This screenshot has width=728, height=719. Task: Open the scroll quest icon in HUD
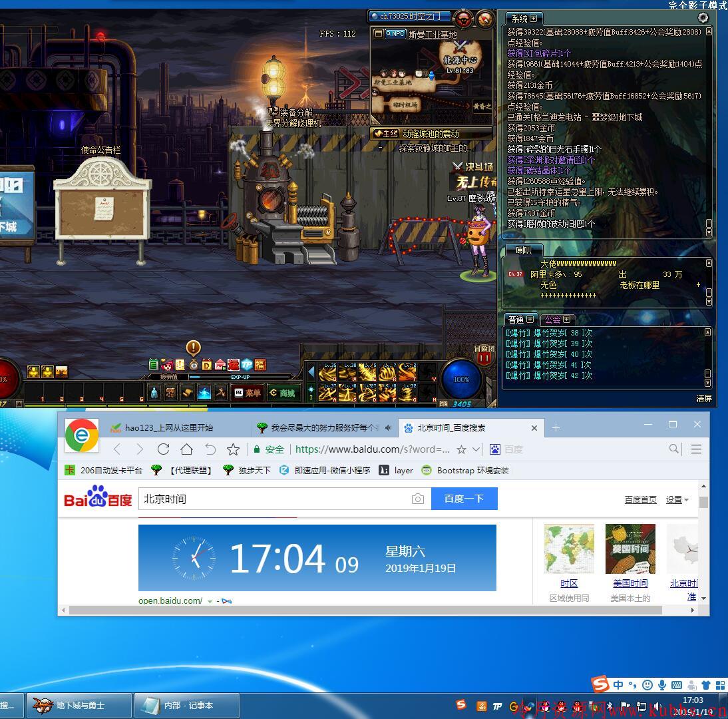[188, 393]
